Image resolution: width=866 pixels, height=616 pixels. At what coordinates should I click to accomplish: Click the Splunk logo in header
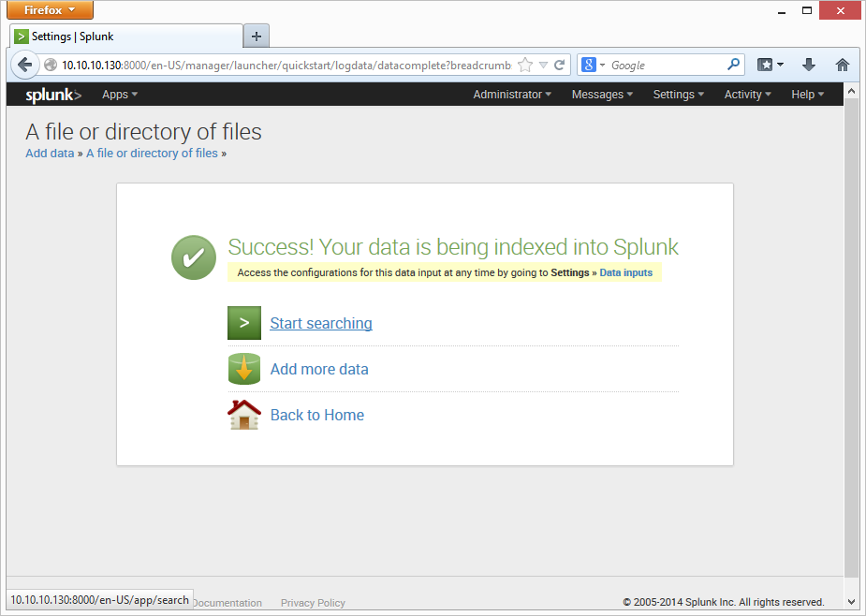pos(53,95)
